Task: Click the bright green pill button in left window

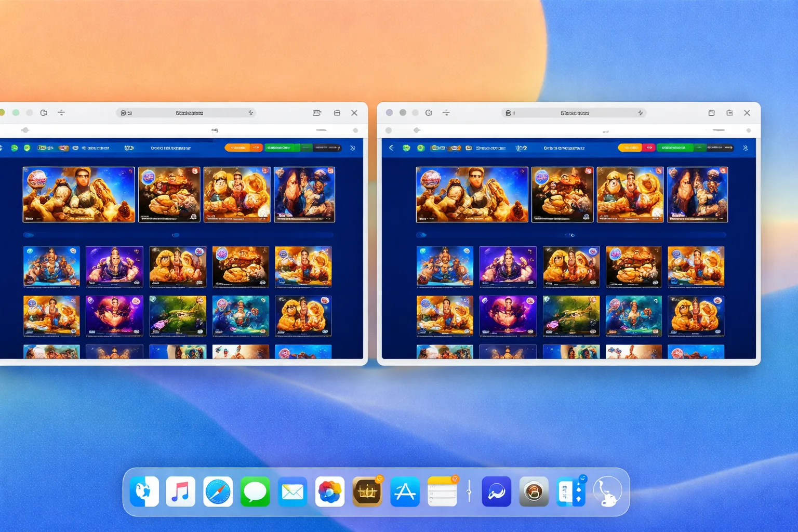Action: pyautogui.click(x=283, y=148)
